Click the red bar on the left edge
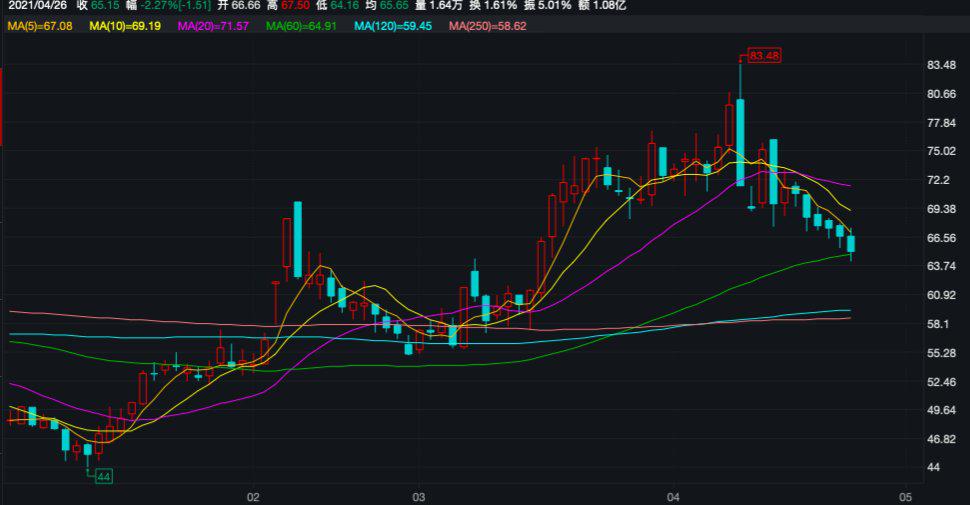Screen dimensions: 970x505 click(x=2, y=106)
